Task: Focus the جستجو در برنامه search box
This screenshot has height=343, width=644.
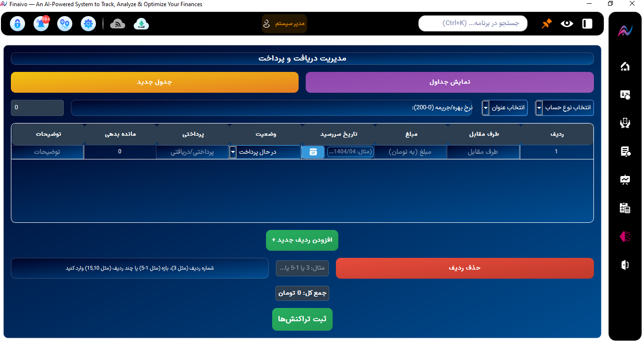Action: [473, 23]
